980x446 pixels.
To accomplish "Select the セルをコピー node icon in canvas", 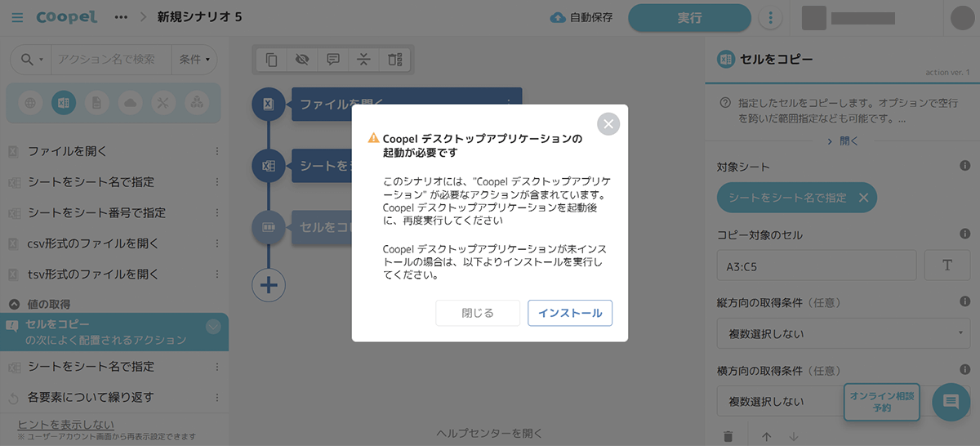I will tap(269, 226).
